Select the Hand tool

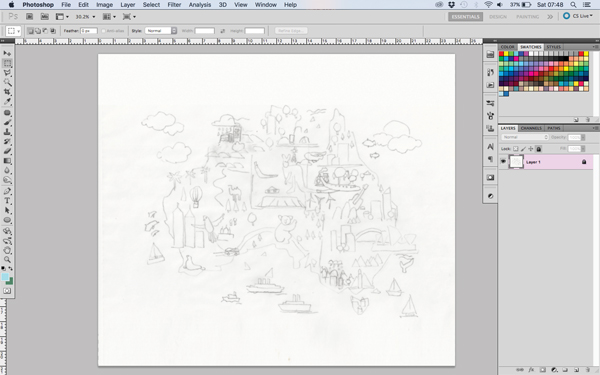click(7, 250)
